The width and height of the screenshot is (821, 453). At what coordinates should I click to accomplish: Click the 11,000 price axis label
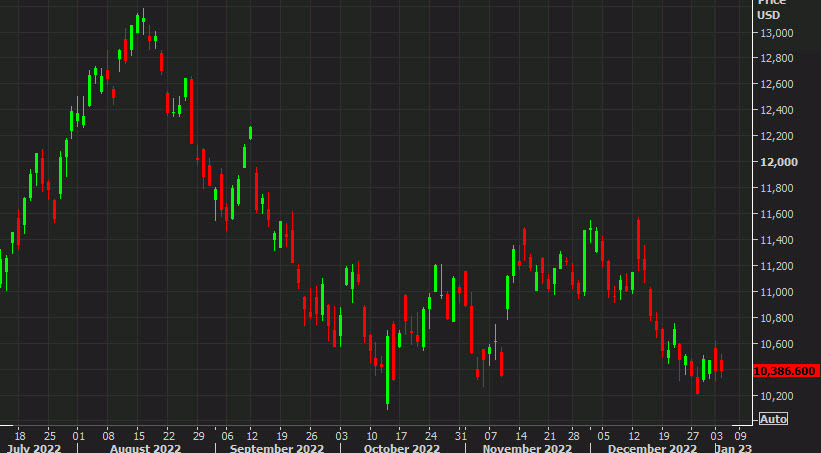pos(776,292)
